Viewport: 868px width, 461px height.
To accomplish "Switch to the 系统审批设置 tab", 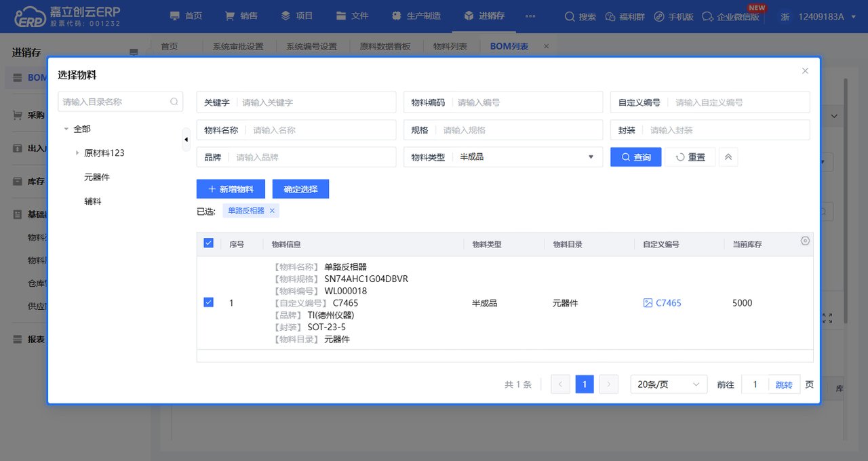I will click(x=237, y=46).
